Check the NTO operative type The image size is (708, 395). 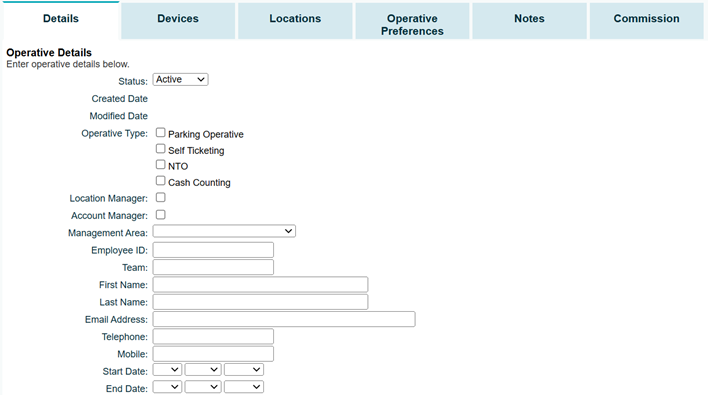[x=160, y=164]
